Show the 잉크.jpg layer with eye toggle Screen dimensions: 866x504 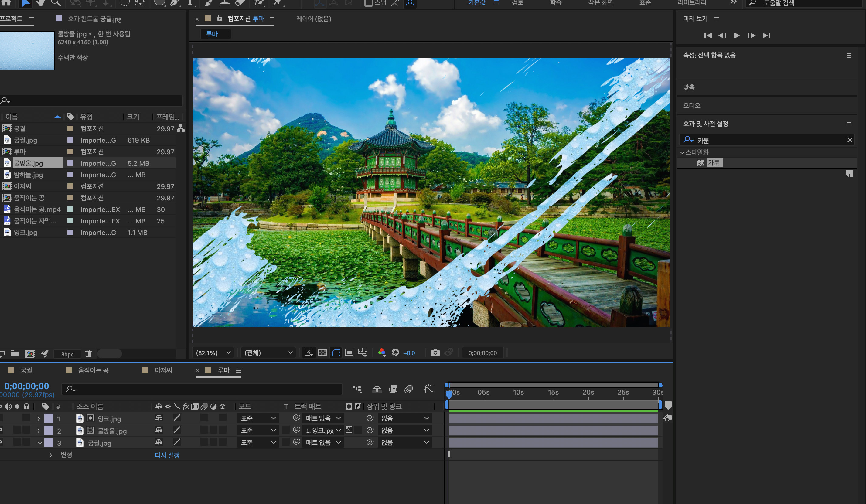[1, 418]
